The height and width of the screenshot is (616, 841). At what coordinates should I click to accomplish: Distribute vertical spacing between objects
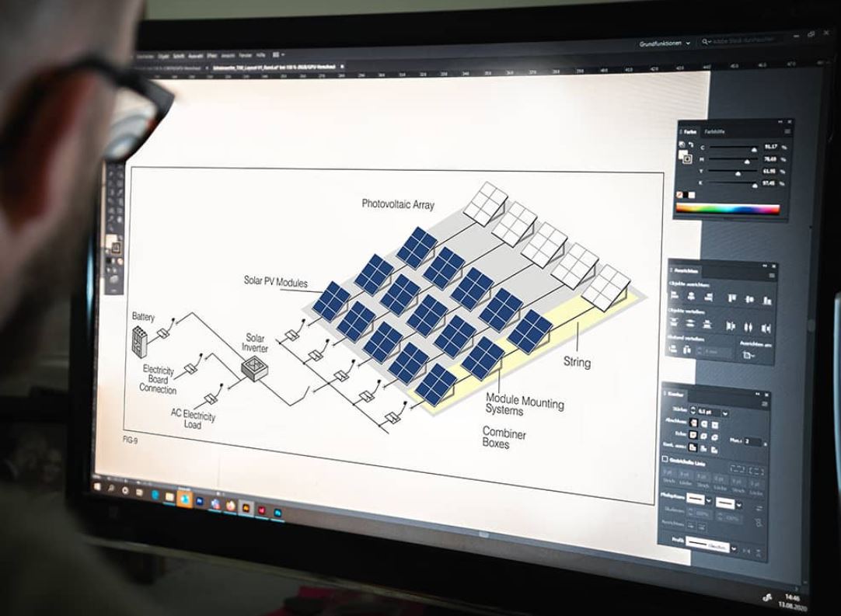pos(672,349)
